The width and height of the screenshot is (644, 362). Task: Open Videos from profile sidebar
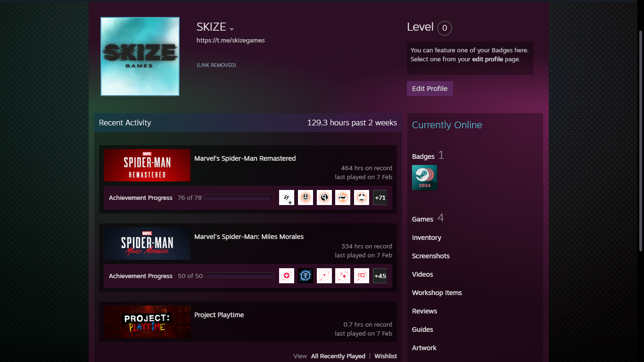[422, 274]
